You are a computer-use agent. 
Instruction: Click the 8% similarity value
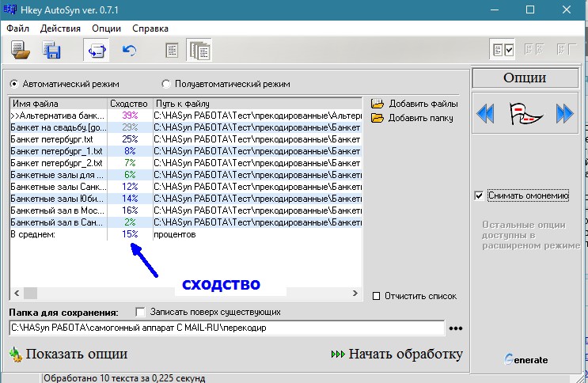130,151
